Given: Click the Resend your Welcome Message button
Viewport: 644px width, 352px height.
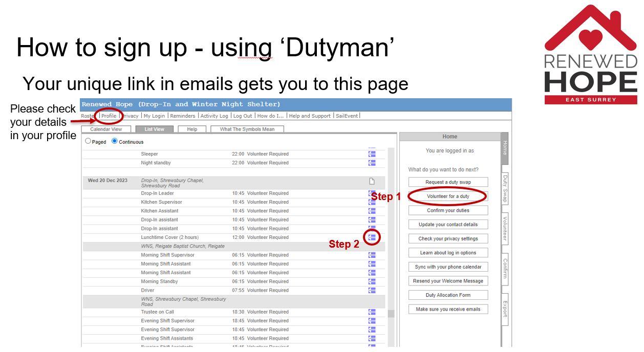Looking at the screenshot, I should tap(448, 281).
